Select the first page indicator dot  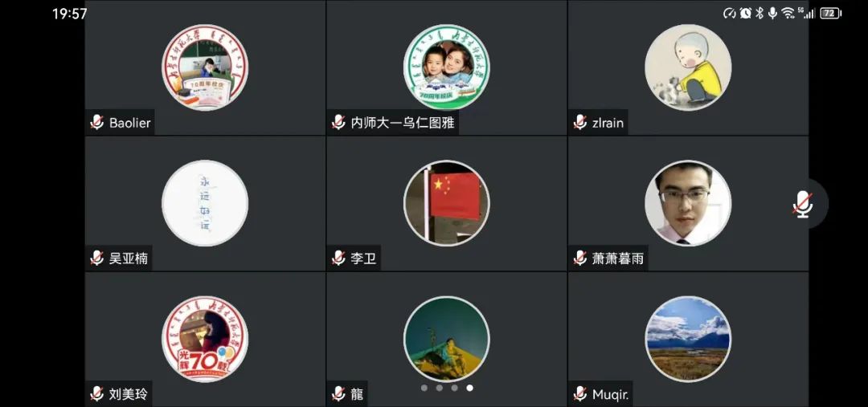tap(424, 388)
